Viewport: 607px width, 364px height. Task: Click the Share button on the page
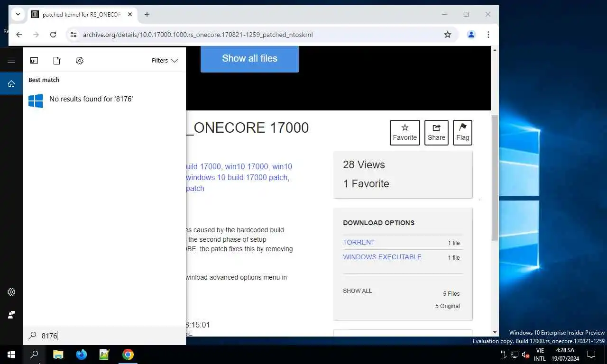pyautogui.click(x=436, y=133)
